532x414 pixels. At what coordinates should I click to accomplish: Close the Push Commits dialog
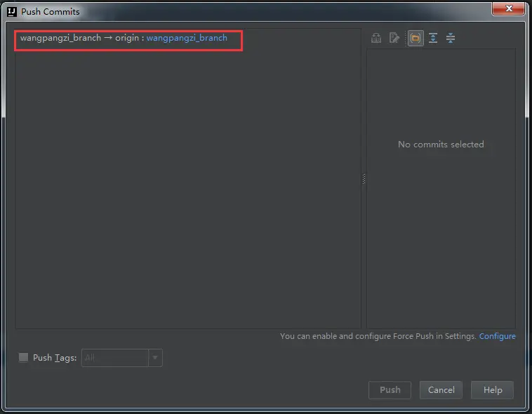(x=509, y=8)
